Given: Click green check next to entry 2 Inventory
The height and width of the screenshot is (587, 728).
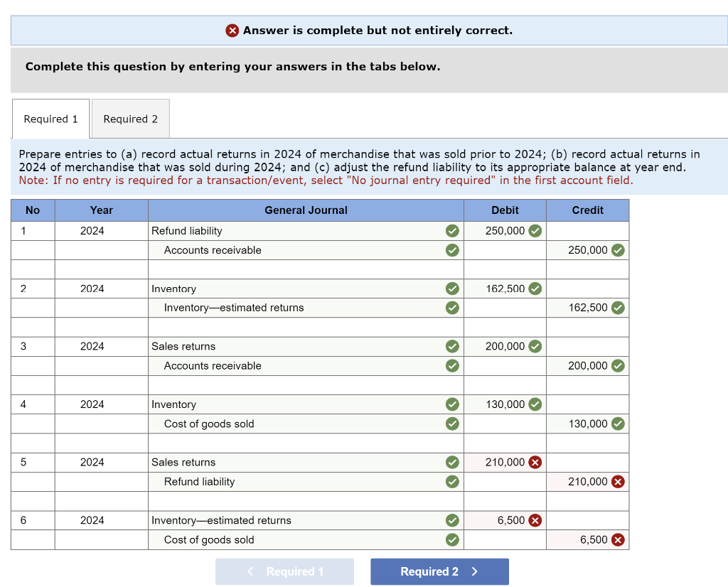Looking at the screenshot, I should coord(452,289).
